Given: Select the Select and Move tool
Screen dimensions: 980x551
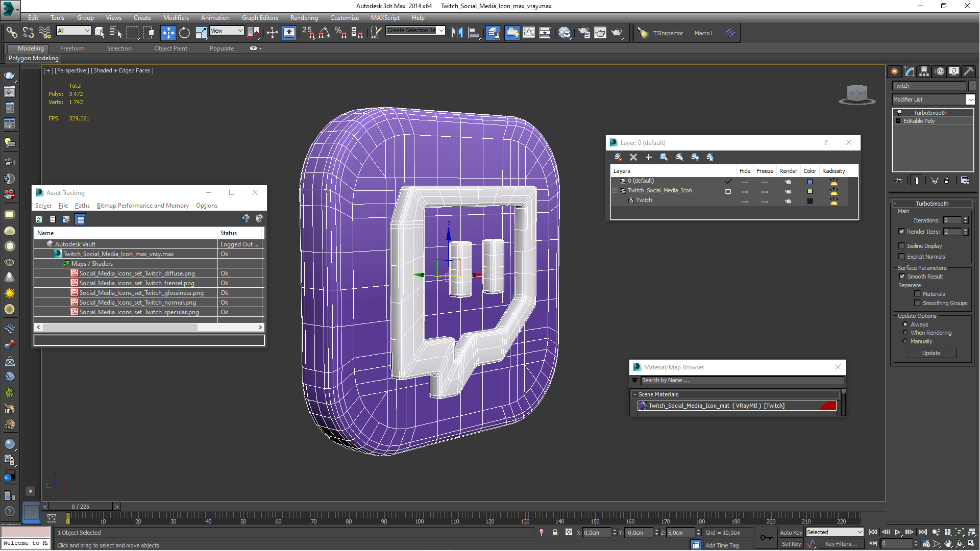Looking at the screenshot, I should coord(168,33).
